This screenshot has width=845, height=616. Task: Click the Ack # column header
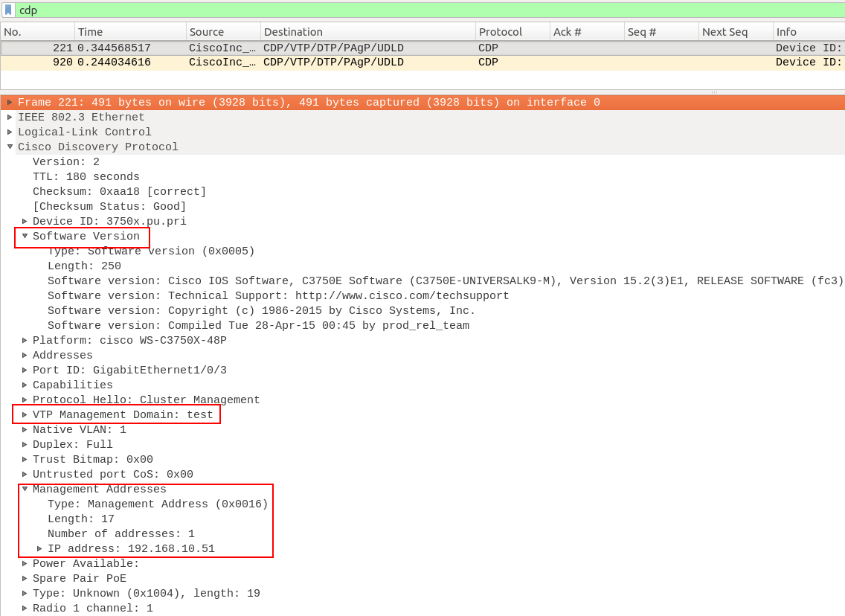click(587, 32)
